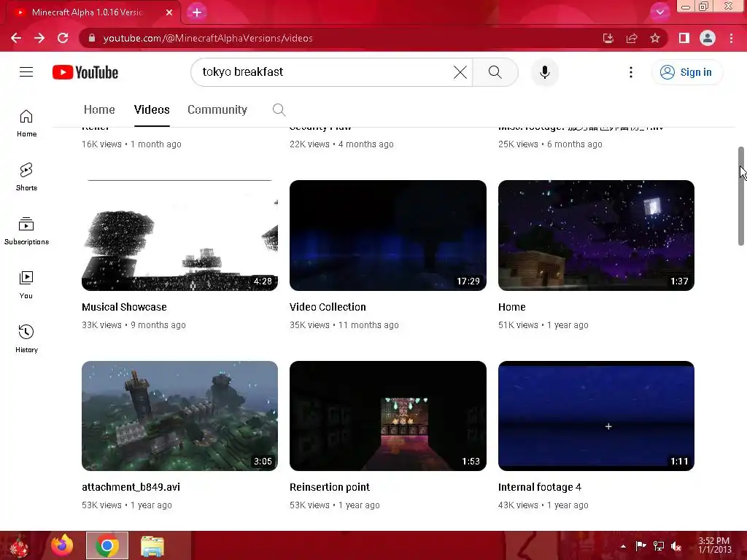This screenshot has height=560, width=747.
Task: Bookmark this page with star icon
Action: [655, 38]
